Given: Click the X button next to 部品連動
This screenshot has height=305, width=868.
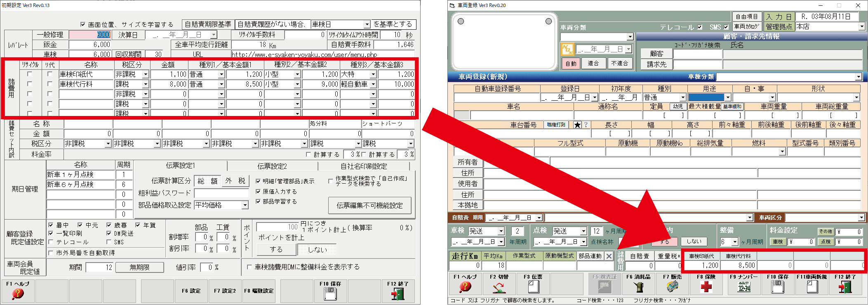Looking at the screenshot, I should [609, 256].
